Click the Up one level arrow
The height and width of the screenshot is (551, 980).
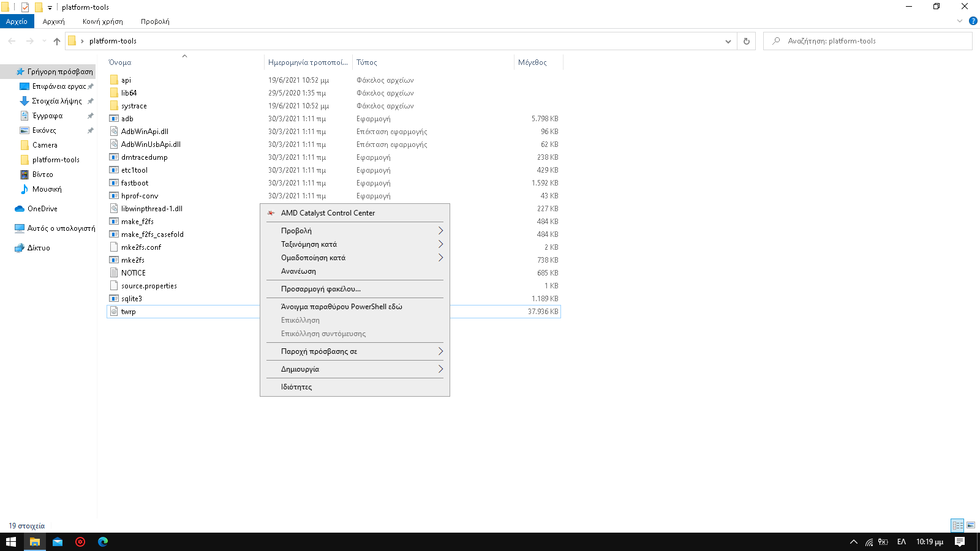pyautogui.click(x=57, y=41)
